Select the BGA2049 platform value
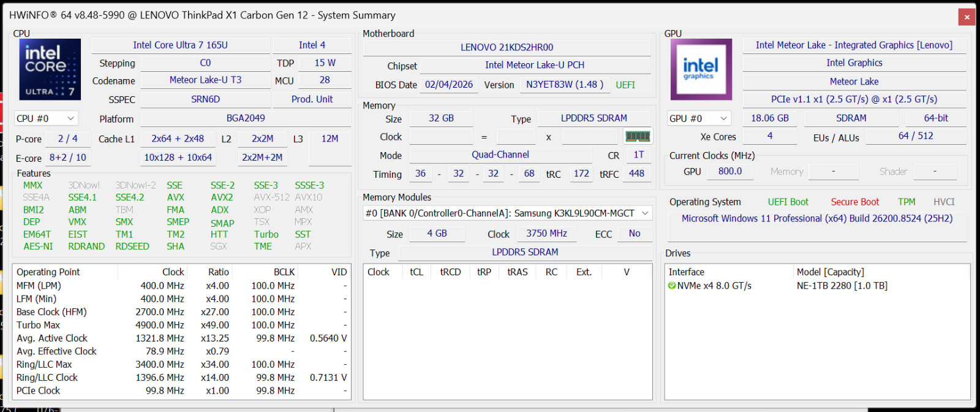Image resolution: width=980 pixels, height=412 pixels. pos(246,118)
